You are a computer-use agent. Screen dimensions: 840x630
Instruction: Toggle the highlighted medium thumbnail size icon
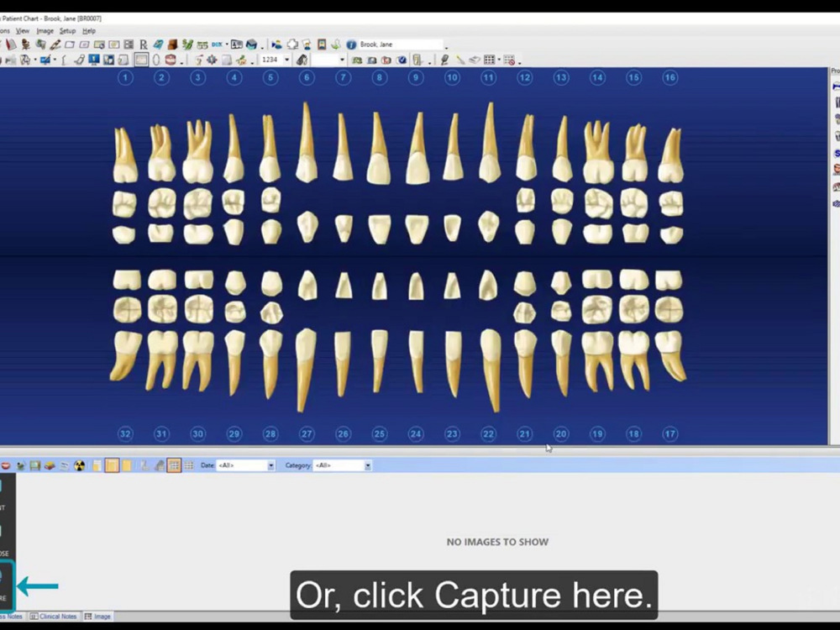[112, 465]
